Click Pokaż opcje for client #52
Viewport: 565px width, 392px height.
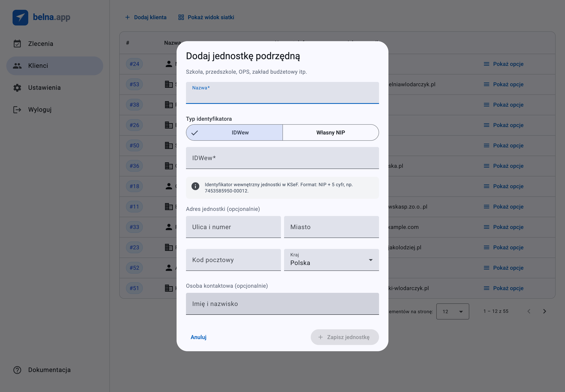(504, 268)
